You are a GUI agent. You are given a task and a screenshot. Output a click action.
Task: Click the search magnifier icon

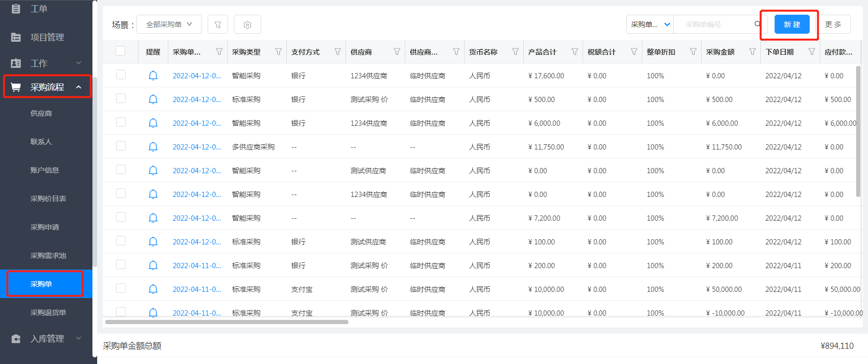click(758, 24)
